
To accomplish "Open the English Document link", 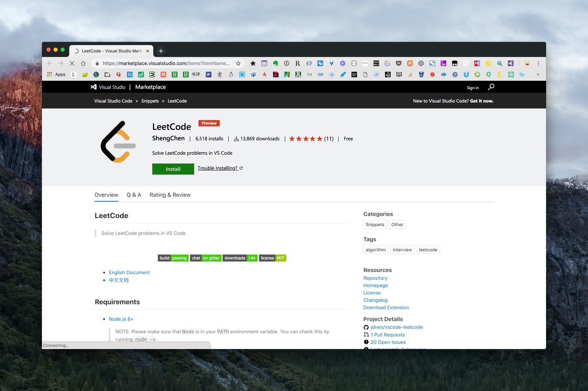I will click(x=129, y=272).
